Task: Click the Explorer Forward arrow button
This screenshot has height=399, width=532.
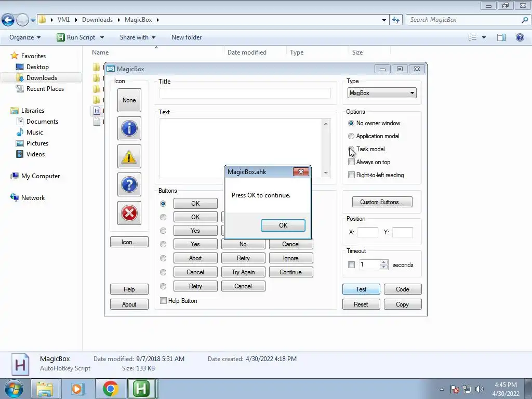Action: (x=22, y=20)
